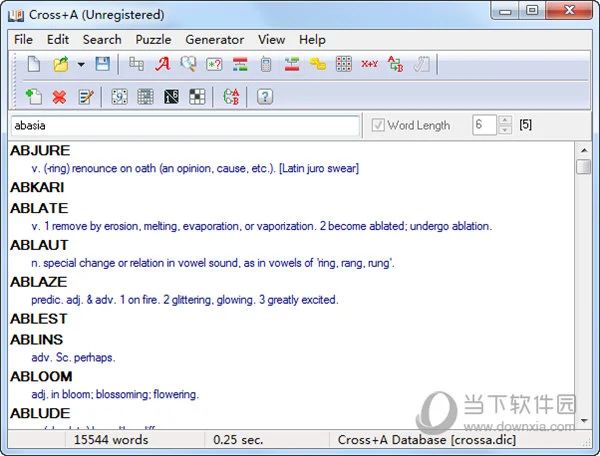The width and height of the screenshot is (600, 456).
Task: Click the New document icon
Action: [34, 65]
